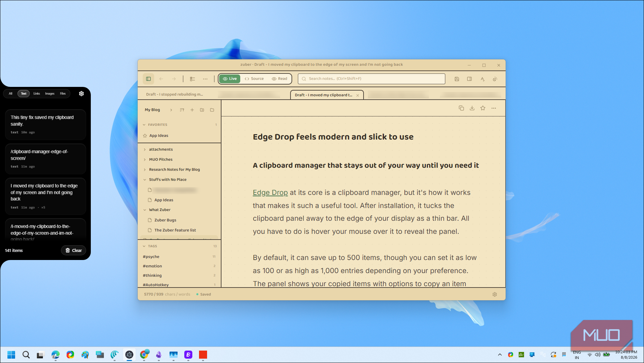Select the Files filter in Edge Drop panel
Viewport: 644px width, 363px height.
63,94
